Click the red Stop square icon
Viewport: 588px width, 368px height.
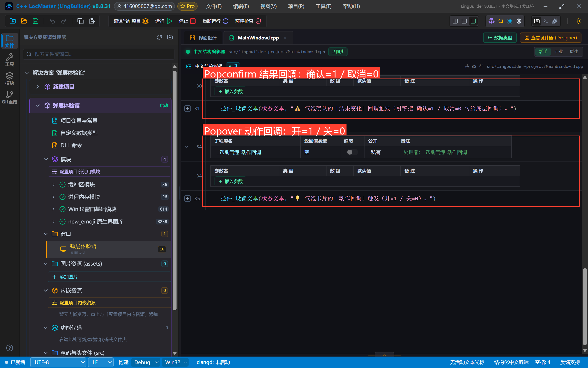(193, 21)
